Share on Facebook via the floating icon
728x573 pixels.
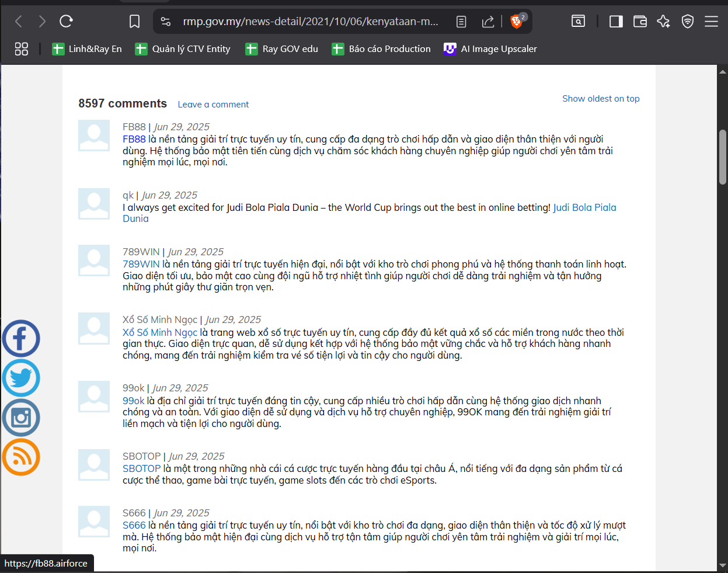(x=21, y=339)
